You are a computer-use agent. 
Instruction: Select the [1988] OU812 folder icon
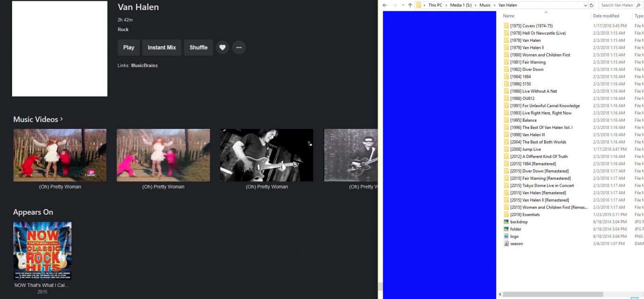pos(506,98)
